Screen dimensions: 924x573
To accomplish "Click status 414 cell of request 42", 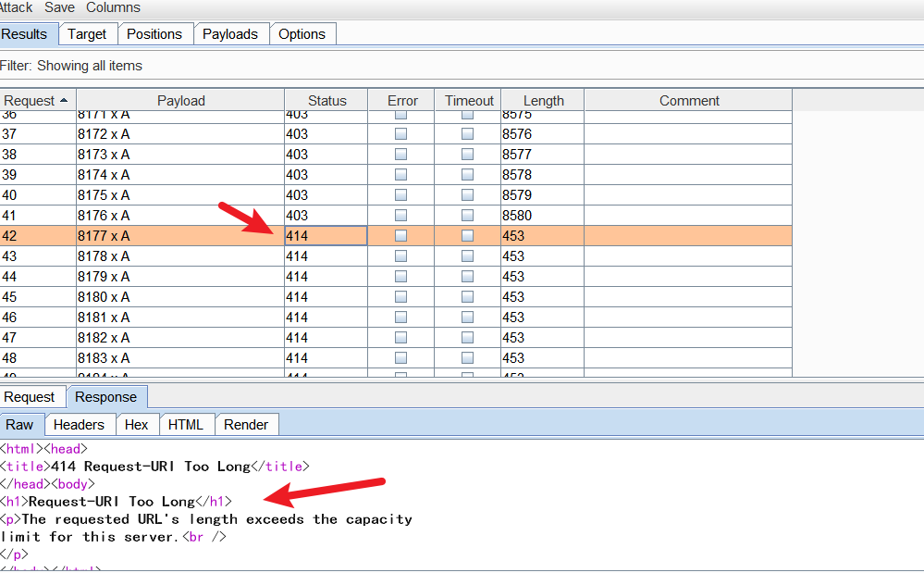I will 326,236.
